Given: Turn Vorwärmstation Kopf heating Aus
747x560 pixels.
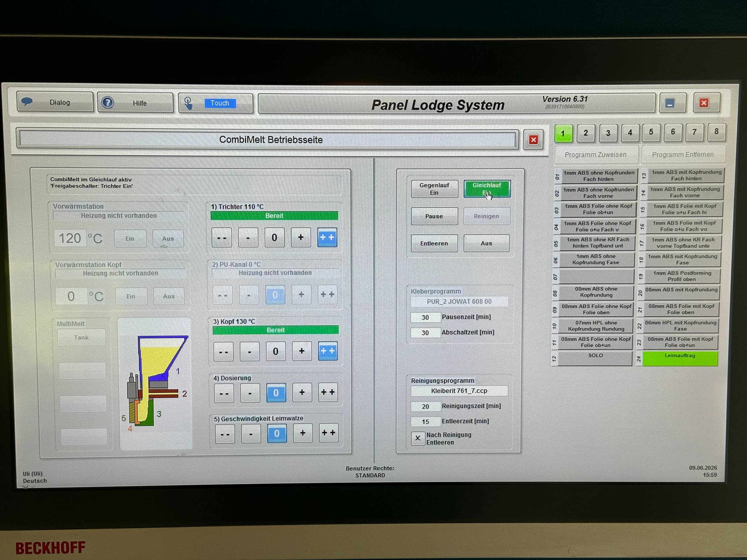Looking at the screenshot, I should 169,296.
